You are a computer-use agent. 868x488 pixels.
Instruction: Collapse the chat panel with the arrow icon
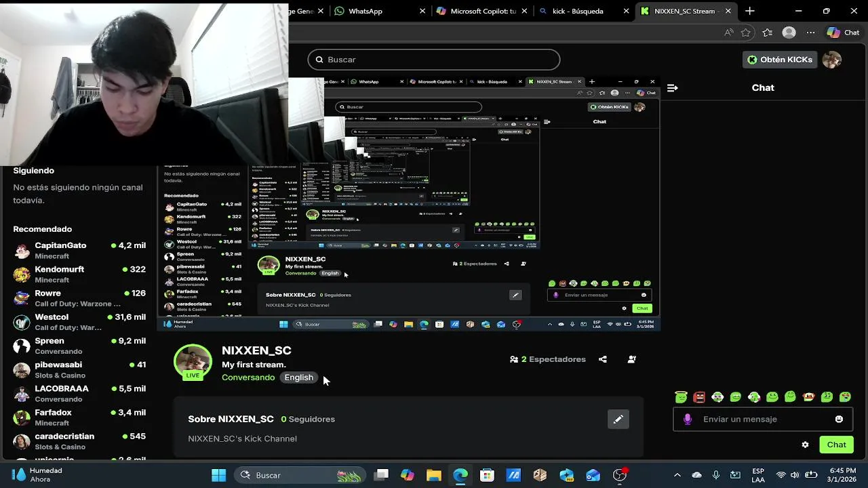point(672,88)
